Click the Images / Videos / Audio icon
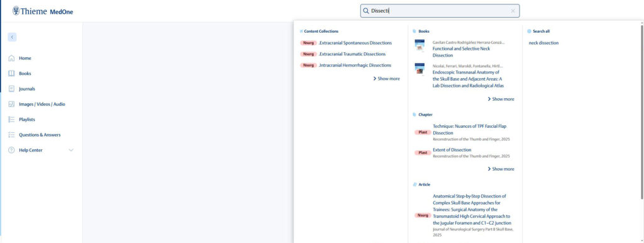Image resolution: width=644 pixels, height=243 pixels. [x=11, y=104]
